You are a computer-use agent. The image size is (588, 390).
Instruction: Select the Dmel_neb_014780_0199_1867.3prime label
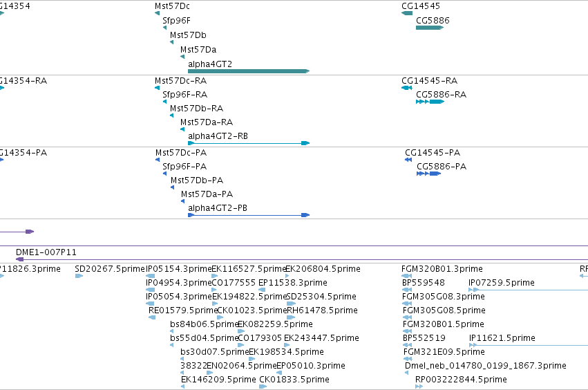coord(486,366)
